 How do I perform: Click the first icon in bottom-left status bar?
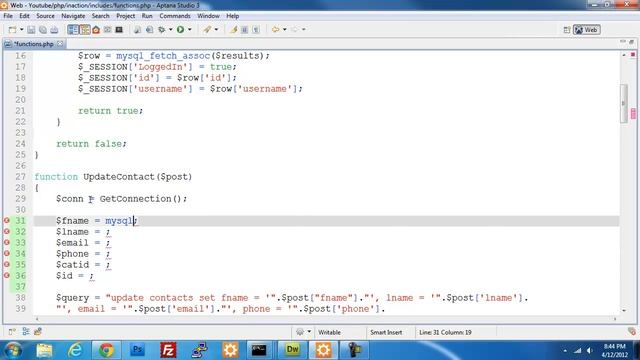[12, 331]
